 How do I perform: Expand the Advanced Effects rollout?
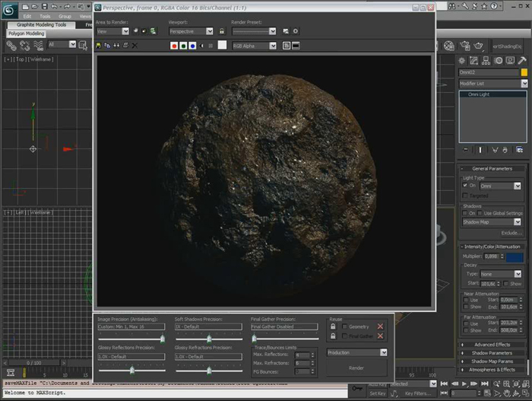[x=492, y=345]
